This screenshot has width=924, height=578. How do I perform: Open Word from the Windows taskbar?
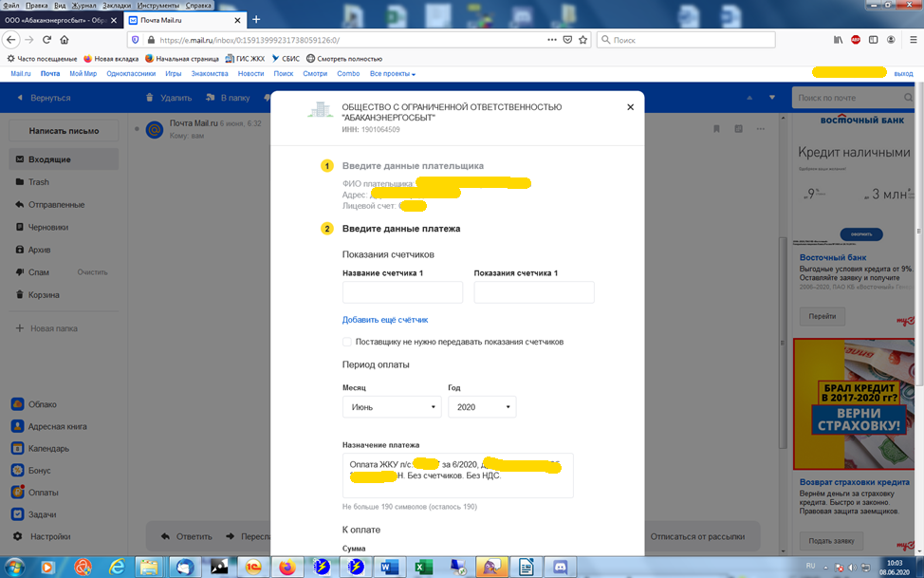(388, 568)
